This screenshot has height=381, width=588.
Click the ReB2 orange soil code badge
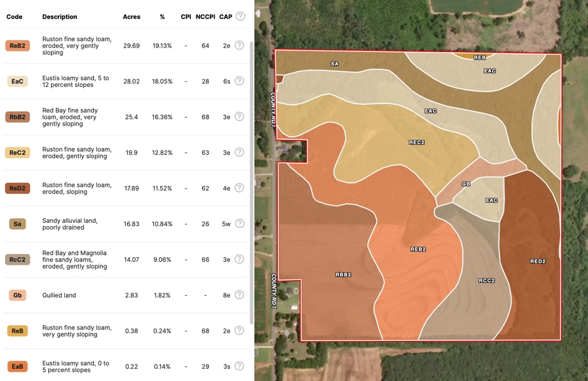click(18, 46)
